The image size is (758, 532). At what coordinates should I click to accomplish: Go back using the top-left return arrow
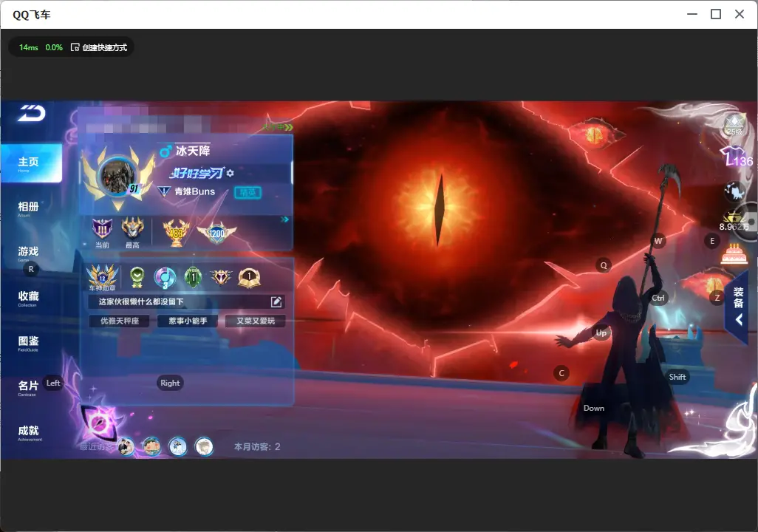(32, 113)
